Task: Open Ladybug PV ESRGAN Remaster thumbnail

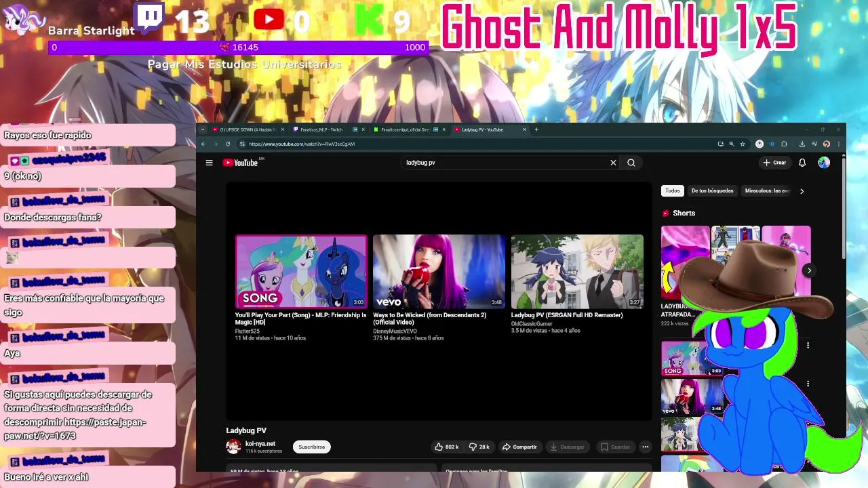Action: tap(577, 272)
